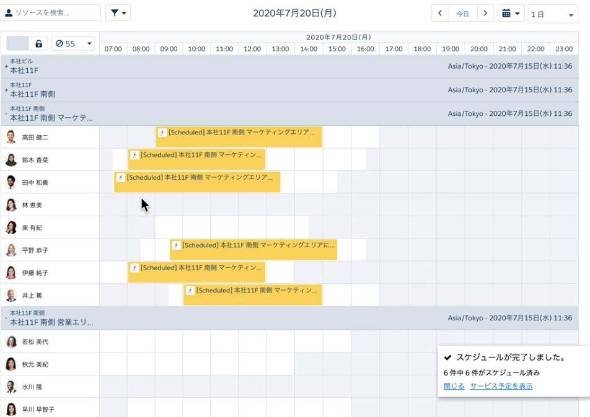
Task: Go to the previous day arrow
Action: [x=440, y=14]
